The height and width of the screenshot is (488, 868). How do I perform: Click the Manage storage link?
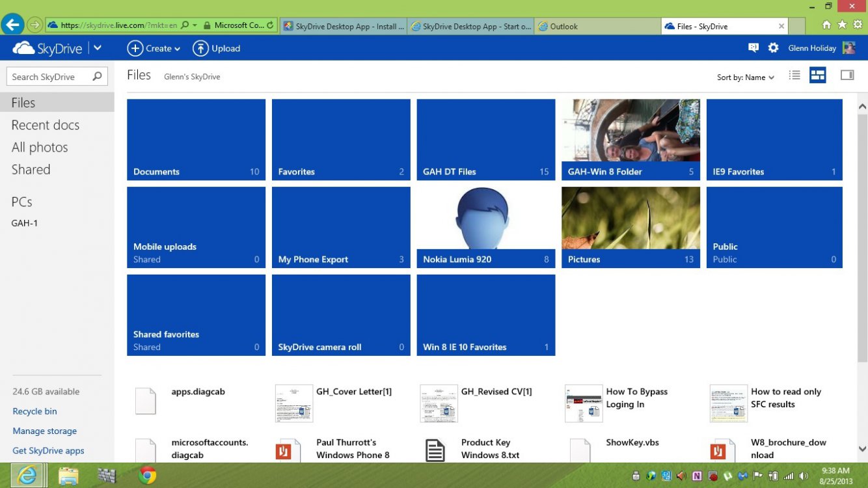pos(44,431)
